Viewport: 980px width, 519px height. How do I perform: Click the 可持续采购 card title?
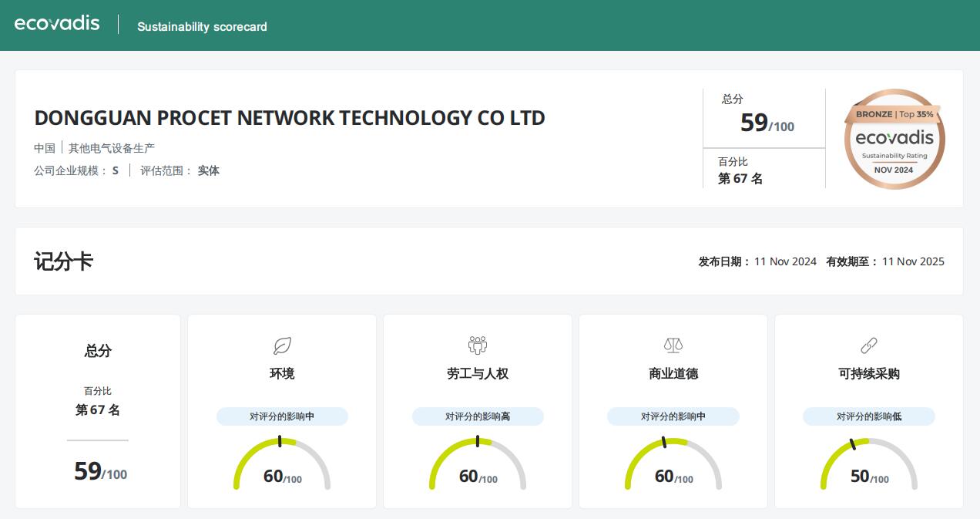coord(869,373)
